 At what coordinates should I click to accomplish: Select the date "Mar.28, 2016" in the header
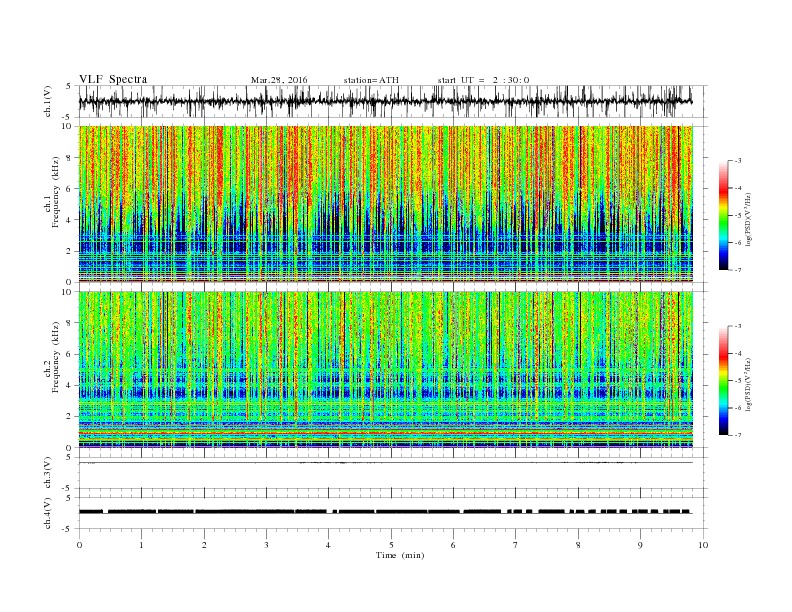(279, 80)
